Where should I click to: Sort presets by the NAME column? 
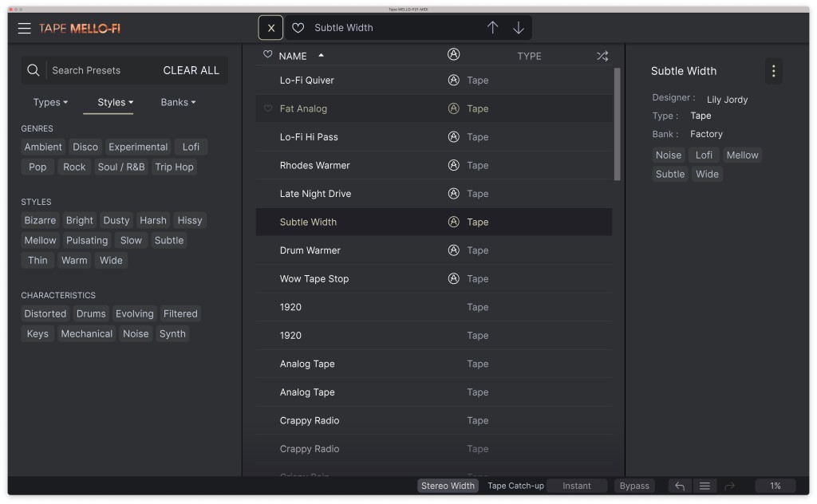(294, 56)
